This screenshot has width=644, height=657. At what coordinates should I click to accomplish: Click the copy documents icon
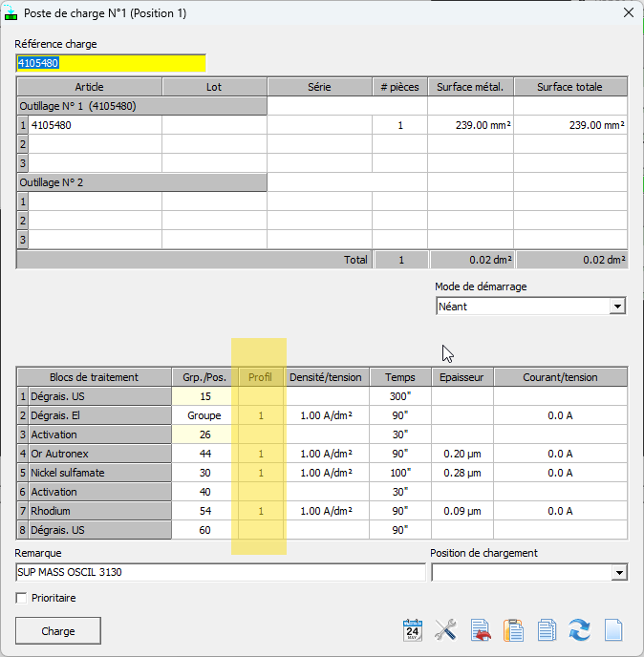[547, 630]
